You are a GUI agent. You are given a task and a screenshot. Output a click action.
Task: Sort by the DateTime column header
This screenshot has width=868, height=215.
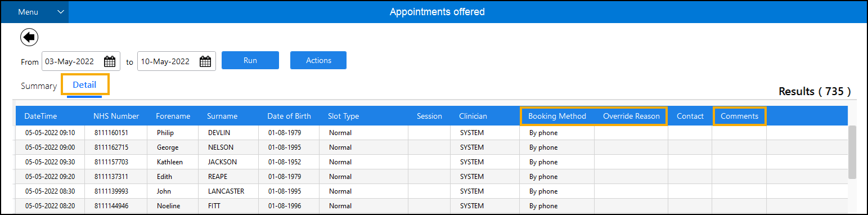pos(41,116)
